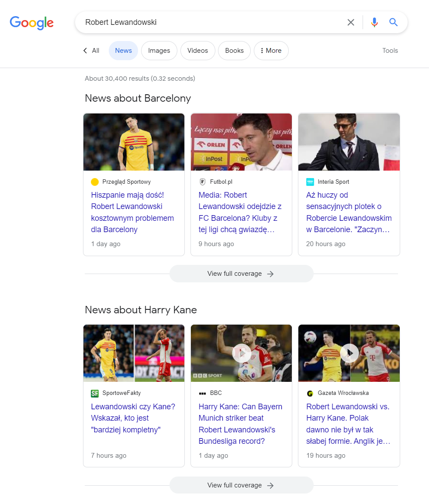Open 'Aż huczy od sensacyjnych plotek' article
This screenshot has width=429, height=504.
pyautogui.click(x=349, y=212)
